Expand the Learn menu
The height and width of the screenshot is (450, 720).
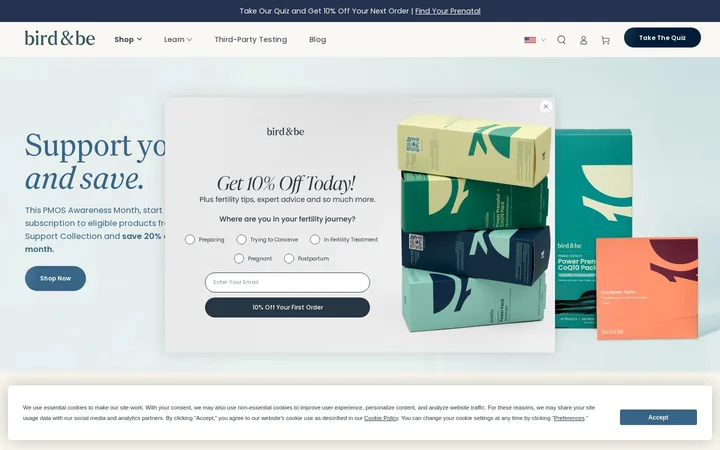178,39
